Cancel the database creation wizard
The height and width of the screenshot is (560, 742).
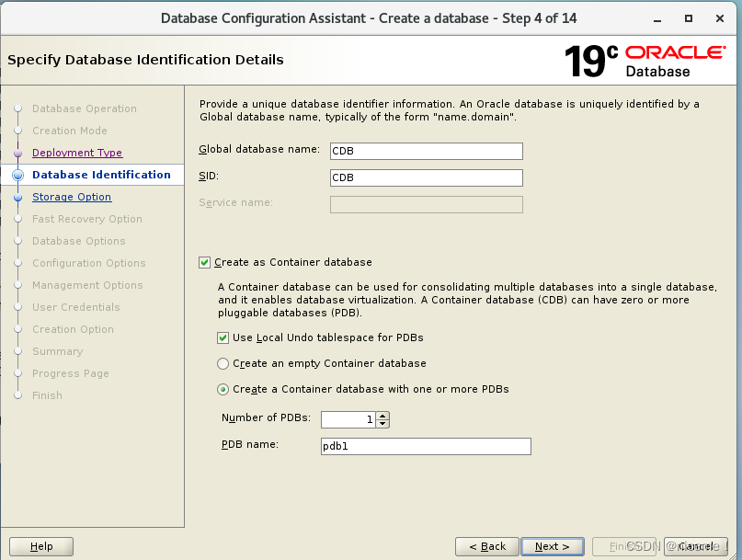(x=696, y=547)
